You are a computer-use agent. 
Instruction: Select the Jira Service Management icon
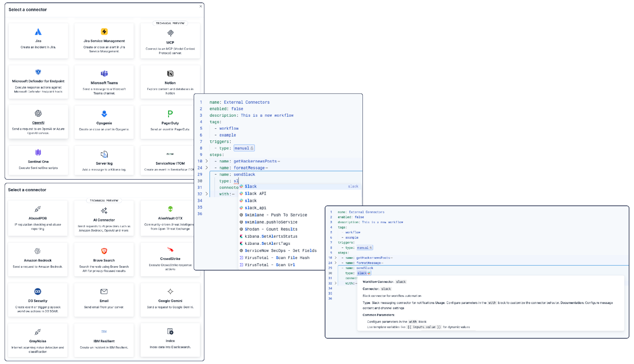pyautogui.click(x=104, y=32)
